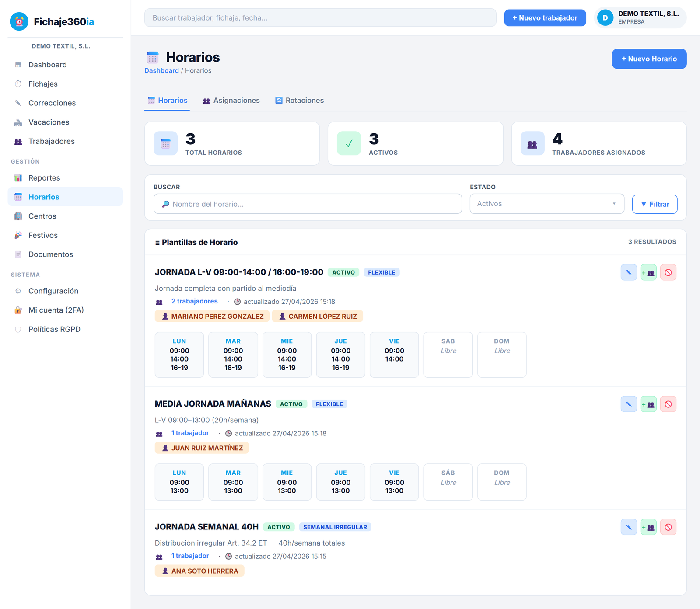Image resolution: width=700 pixels, height=609 pixels.
Task: Select Horarios in the sidebar
Action: (65, 197)
